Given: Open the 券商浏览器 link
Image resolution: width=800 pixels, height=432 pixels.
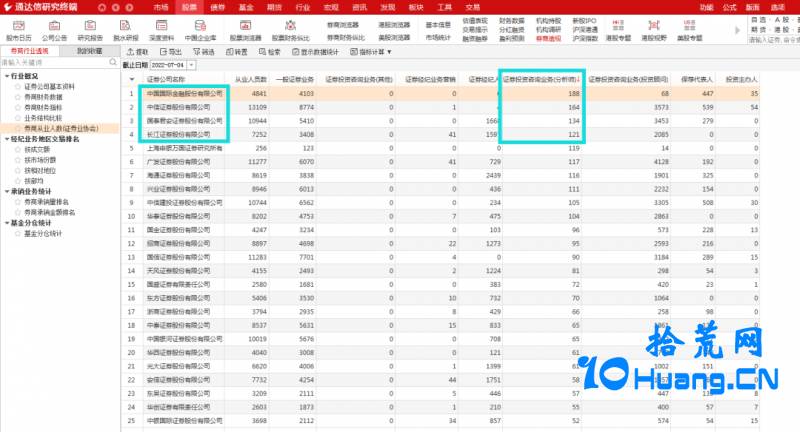Looking at the screenshot, I should pyautogui.click(x=342, y=24).
